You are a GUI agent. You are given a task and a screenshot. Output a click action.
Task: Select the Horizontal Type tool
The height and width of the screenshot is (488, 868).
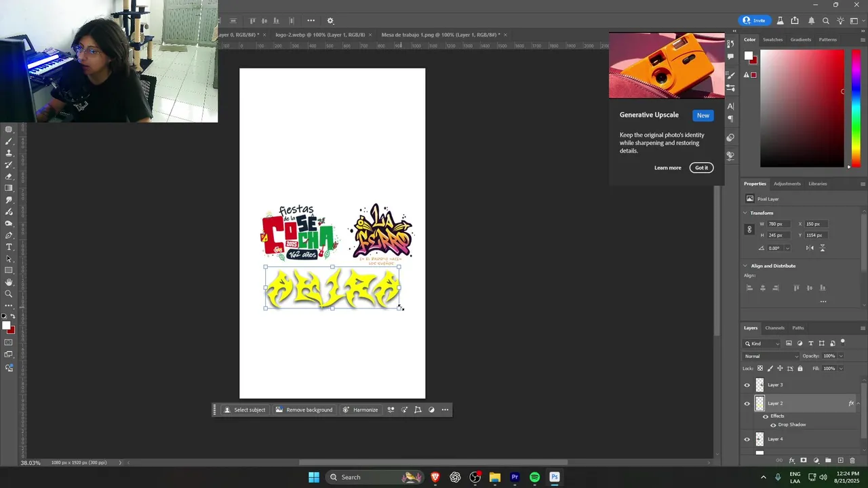coord(9,247)
